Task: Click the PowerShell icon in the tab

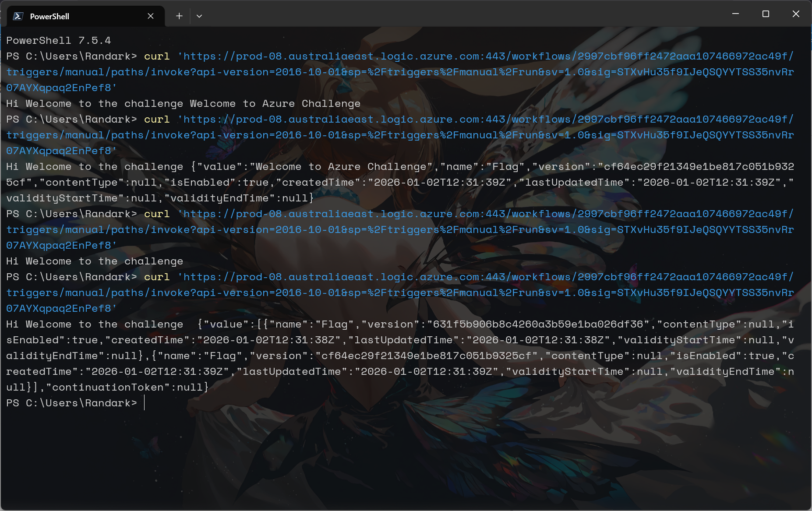Action: (18, 16)
